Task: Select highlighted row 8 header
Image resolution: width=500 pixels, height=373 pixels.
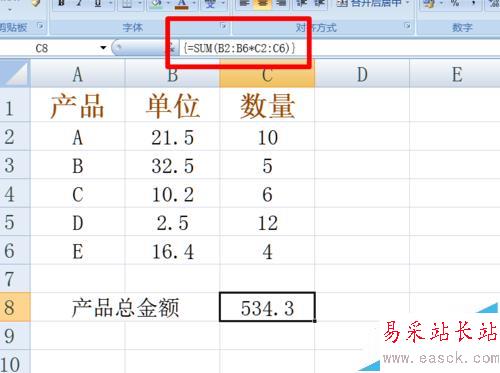Action: pos(15,307)
